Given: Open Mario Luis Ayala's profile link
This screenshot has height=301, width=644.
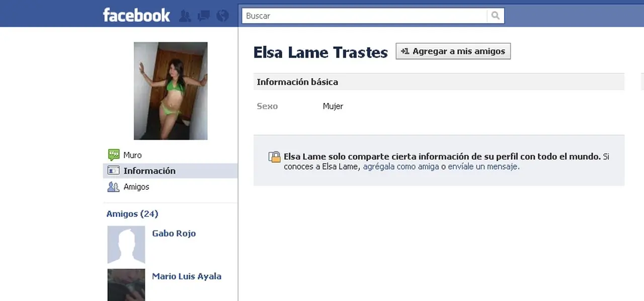Looking at the screenshot, I should [187, 276].
